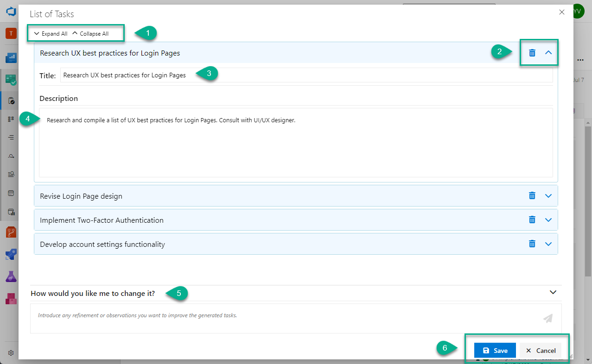This screenshot has height=364, width=592.
Task: Click the send arrow in the refinement box
Action: coord(547,318)
